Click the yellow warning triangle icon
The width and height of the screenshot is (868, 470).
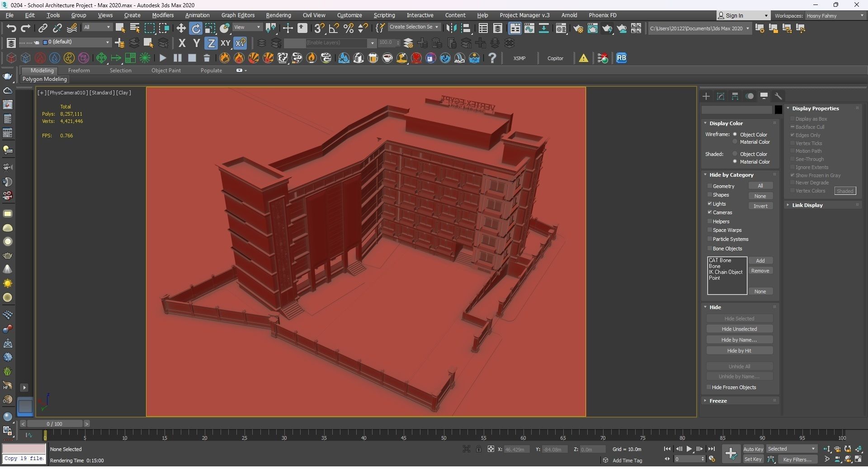coord(584,58)
